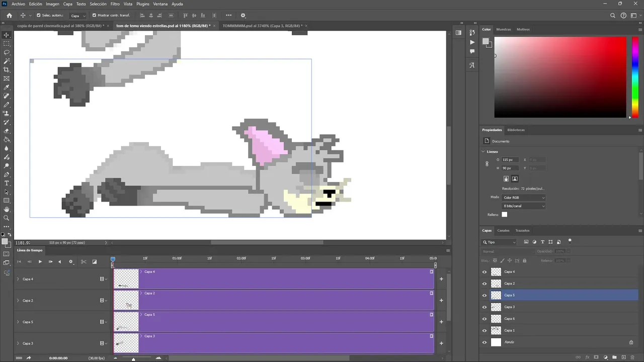
Task: Hide Capa 6 layer visibility eye
Action: coord(485,319)
